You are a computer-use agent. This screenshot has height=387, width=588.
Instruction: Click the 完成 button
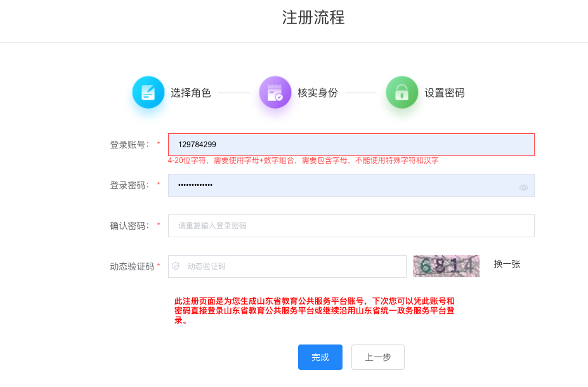320,357
